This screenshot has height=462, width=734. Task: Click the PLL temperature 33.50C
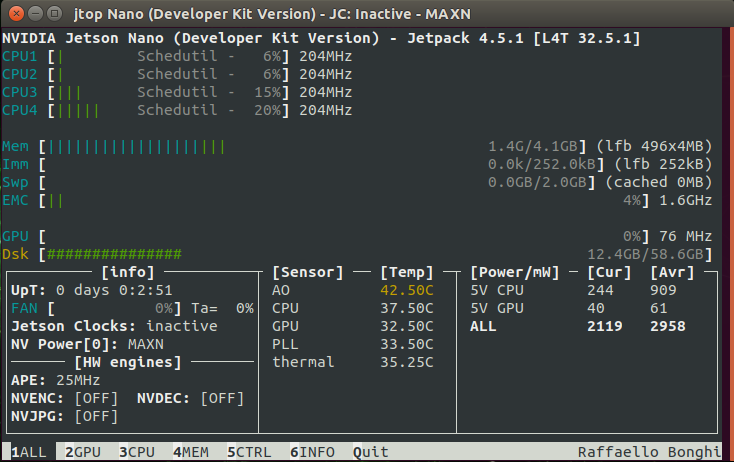tap(407, 345)
